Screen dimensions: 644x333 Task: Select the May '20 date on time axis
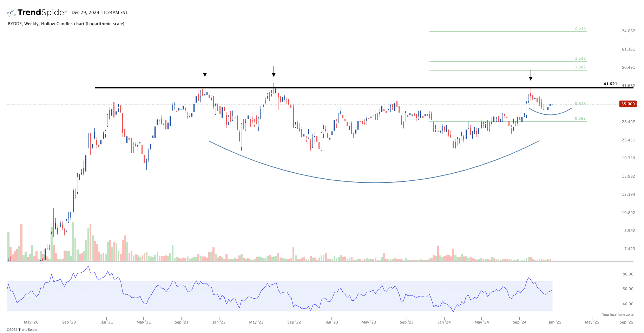pyautogui.click(x=31, y=322)
